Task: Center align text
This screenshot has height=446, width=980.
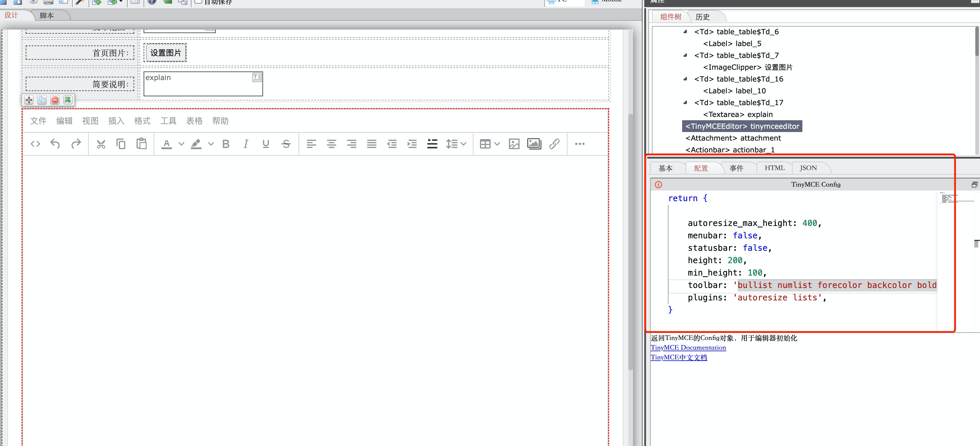Action: click(x=331, y=144)
